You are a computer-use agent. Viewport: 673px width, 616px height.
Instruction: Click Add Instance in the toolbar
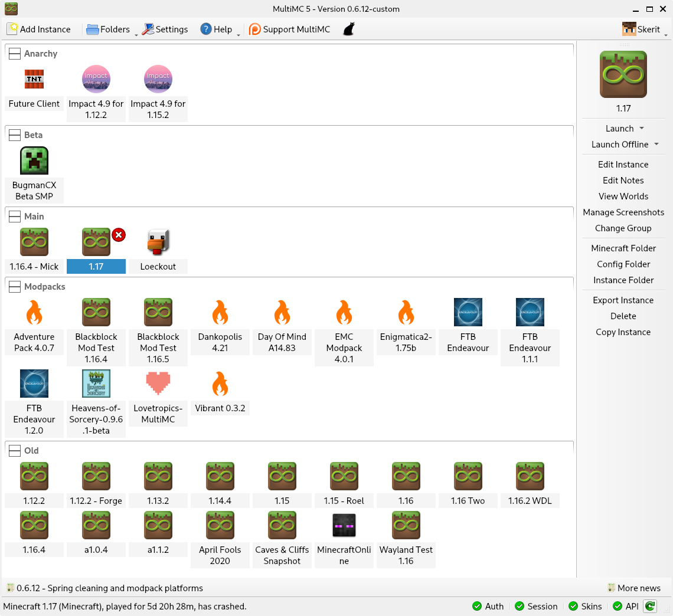point(38,29)
